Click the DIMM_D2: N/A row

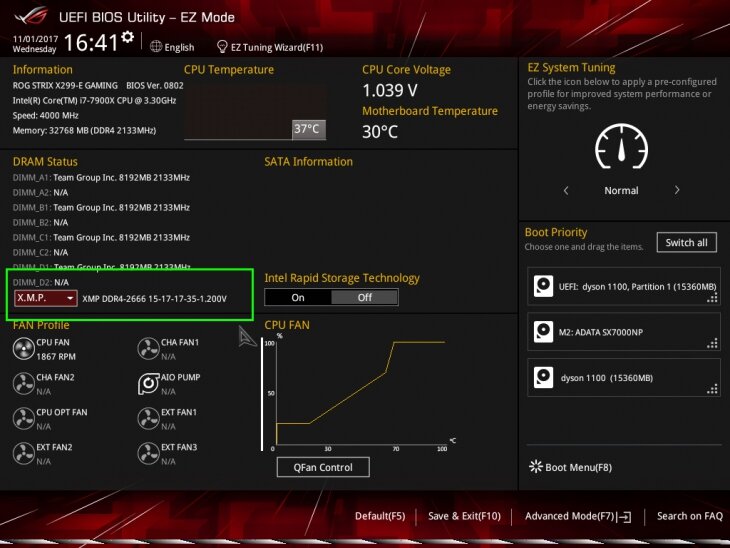(40, 282)
